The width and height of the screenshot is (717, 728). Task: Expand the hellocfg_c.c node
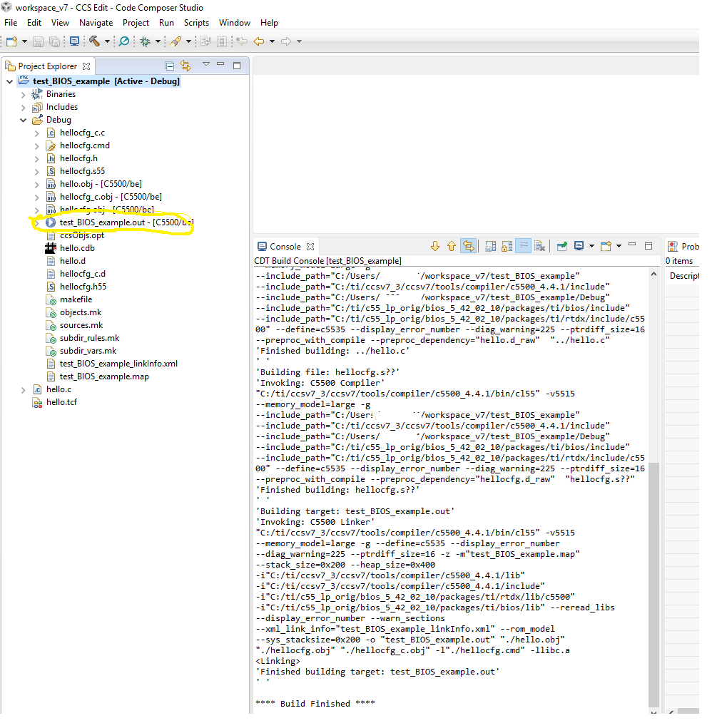(37, 133)
